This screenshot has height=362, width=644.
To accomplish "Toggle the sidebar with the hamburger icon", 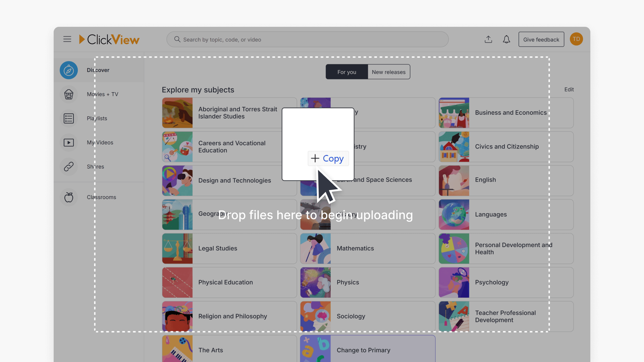I will click(x=67, y=39).
